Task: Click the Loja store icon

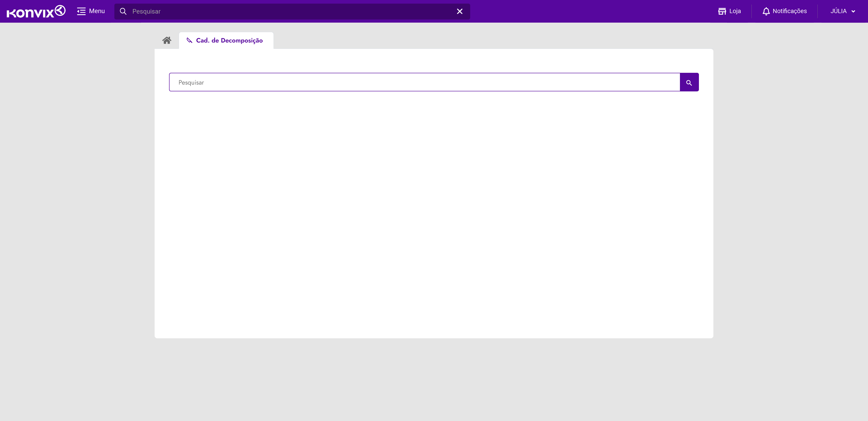Action: click(x=722, y=11)
